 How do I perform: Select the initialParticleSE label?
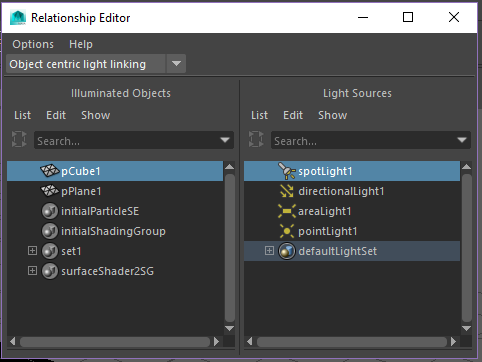pos(100,211)
